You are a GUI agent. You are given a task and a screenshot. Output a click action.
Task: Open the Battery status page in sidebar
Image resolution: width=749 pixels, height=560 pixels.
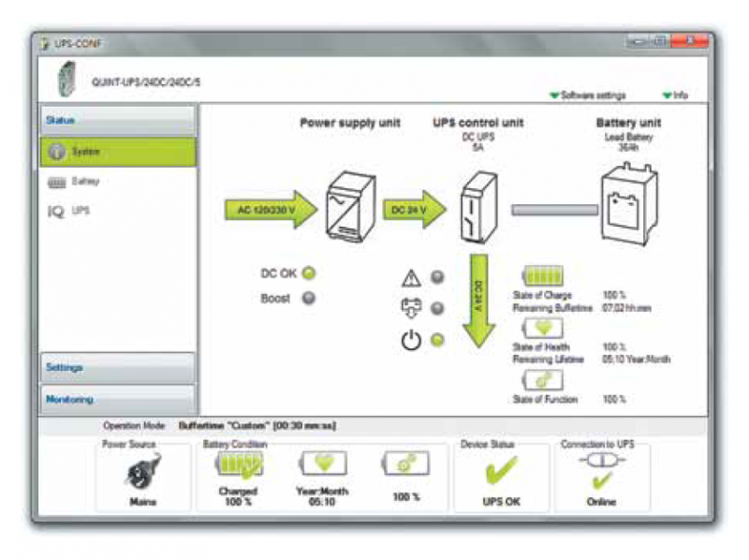click(74, 182)
